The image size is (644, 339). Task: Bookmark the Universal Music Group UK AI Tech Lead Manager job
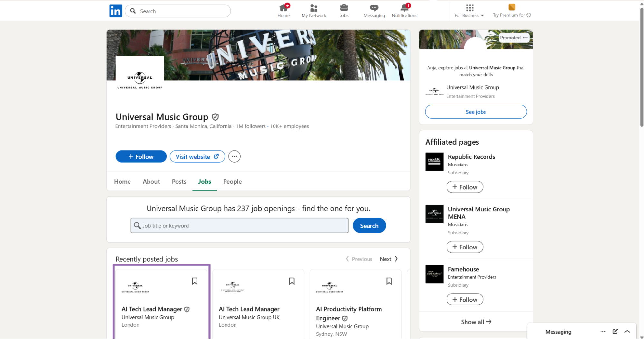pos(292,281)
